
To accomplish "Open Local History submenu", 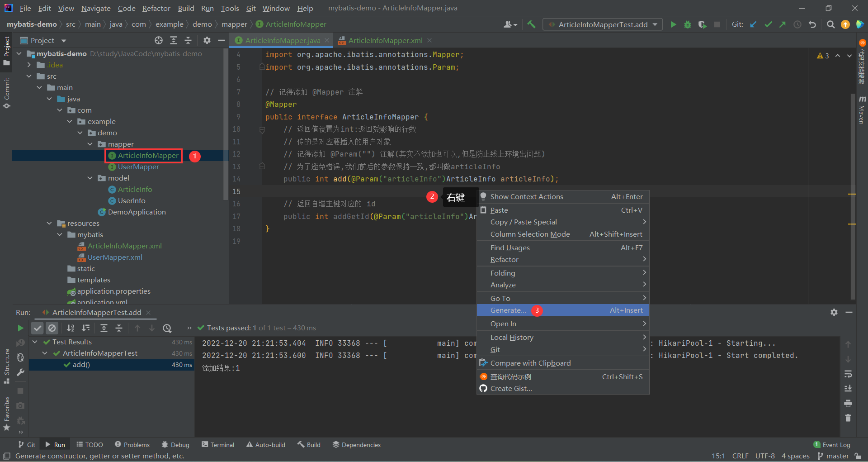I will tap(563, 337).
